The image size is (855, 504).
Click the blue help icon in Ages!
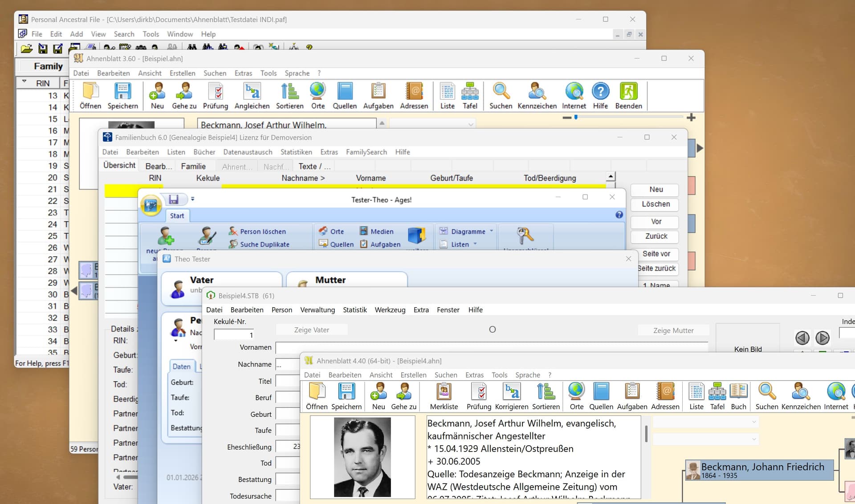pos(619,215)
